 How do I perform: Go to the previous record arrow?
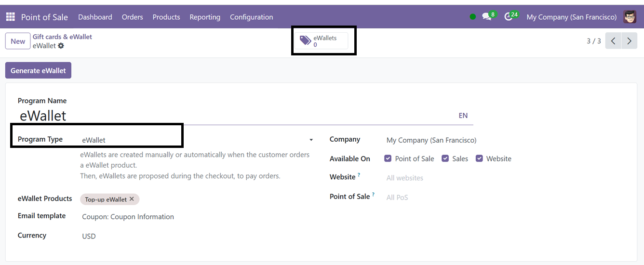click(613, 41)
